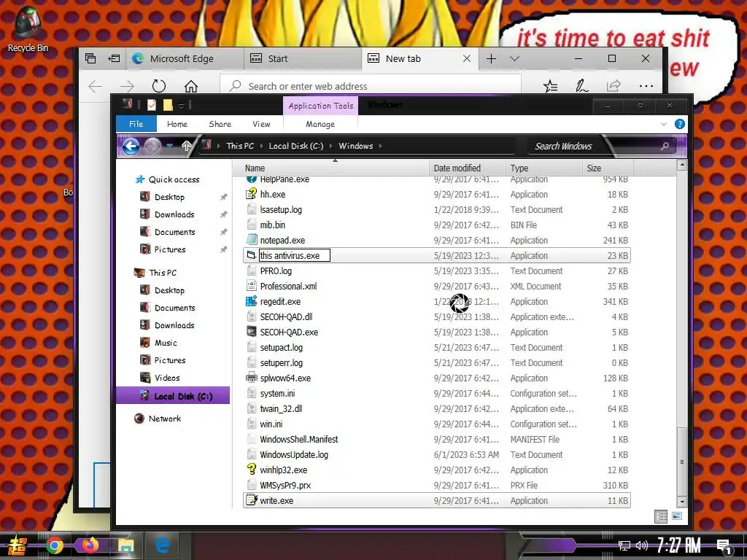Open the View ribbon tab
Image resolution: width=747 pixels, height=560 pixels.
point(262,124)
